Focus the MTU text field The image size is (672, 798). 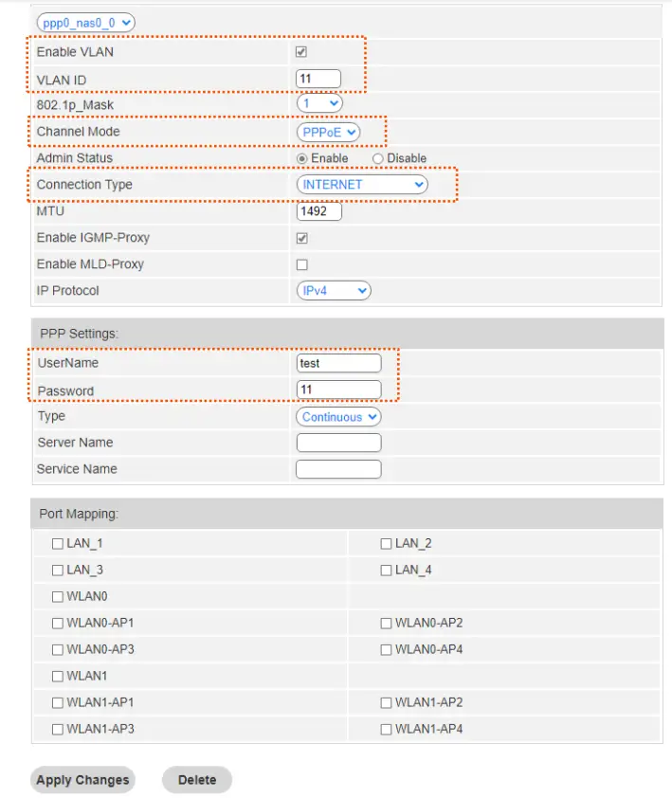[318, 211]
